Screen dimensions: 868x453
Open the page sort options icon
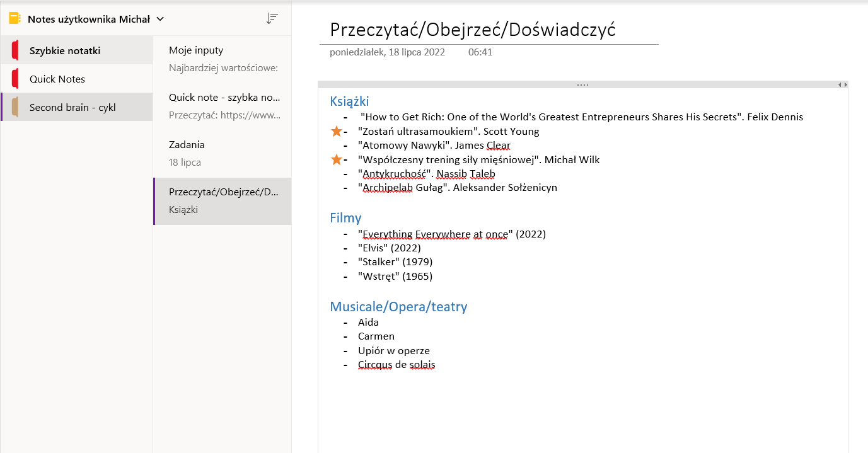(x=272, y=19)
